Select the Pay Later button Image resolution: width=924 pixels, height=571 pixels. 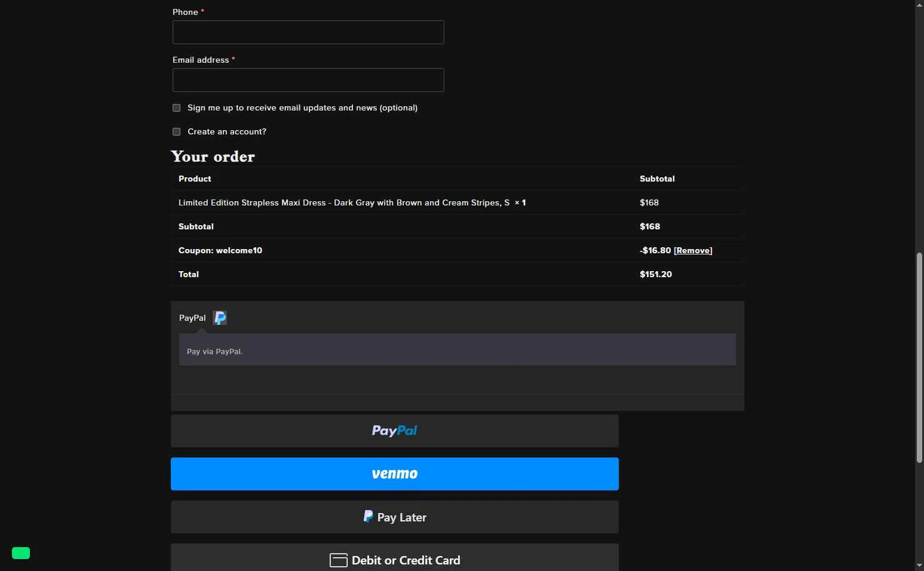click(395, 517)
